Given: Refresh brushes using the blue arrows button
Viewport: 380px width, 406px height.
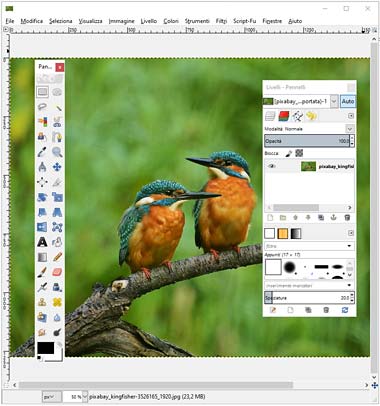Looking at the screenshot, I should pos(345,310).
